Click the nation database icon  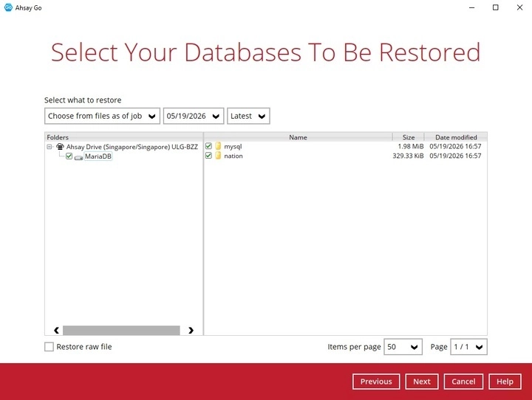pyautogui.click(x=218, y=156)
